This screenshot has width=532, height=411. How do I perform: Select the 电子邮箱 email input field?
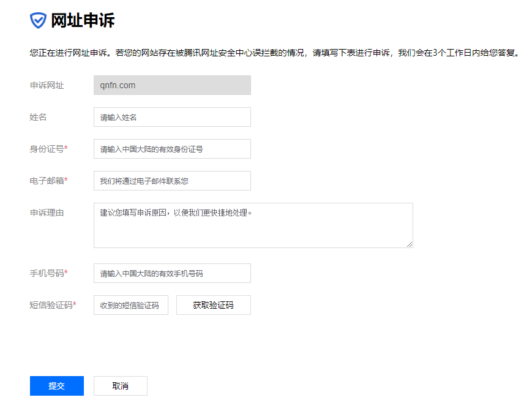tap(172, 181)
